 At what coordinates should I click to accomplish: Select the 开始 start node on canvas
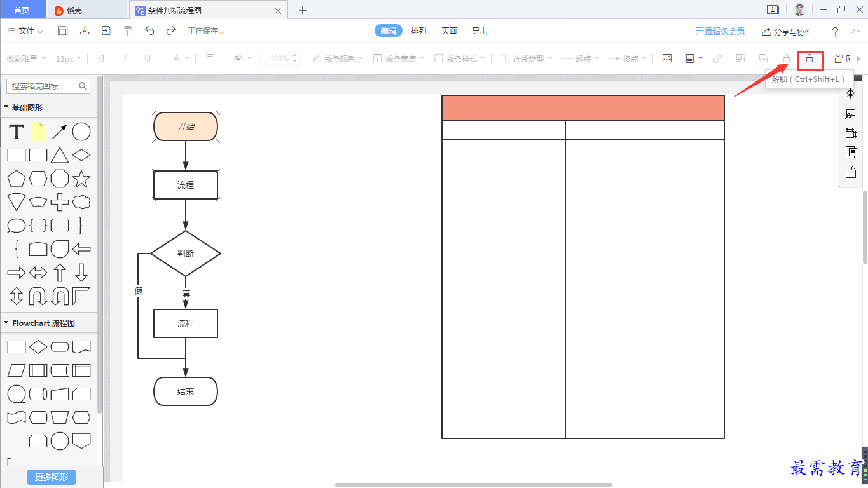coord(186,126)
